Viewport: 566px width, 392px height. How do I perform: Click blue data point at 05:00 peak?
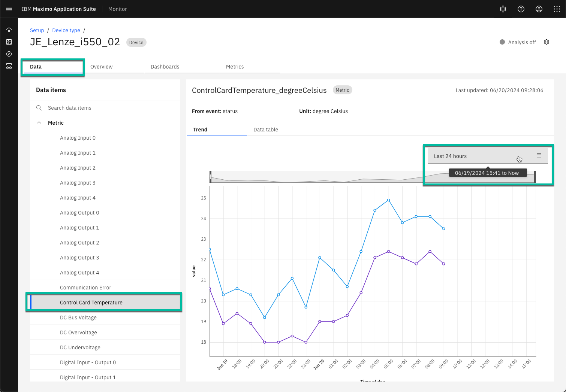[389, 200]
